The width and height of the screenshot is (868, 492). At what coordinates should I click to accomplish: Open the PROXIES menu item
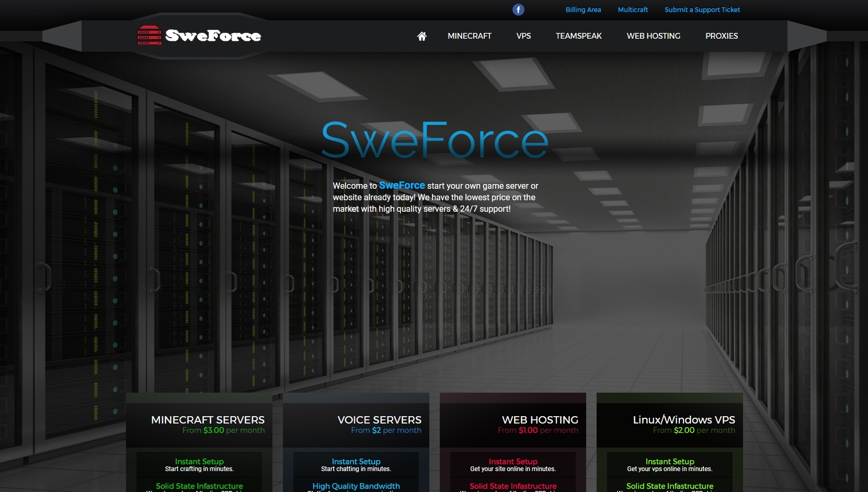click(x=722, y=36)
